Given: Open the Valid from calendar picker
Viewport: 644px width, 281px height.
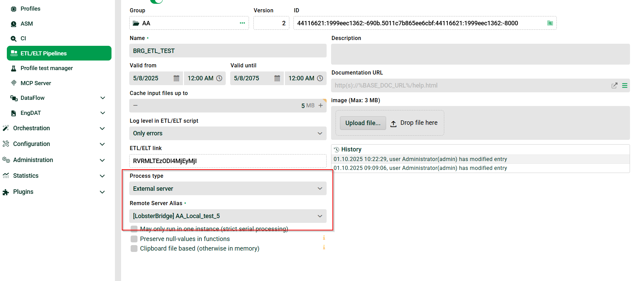Looking at the screenshot, I should click(x=176, y=78).
